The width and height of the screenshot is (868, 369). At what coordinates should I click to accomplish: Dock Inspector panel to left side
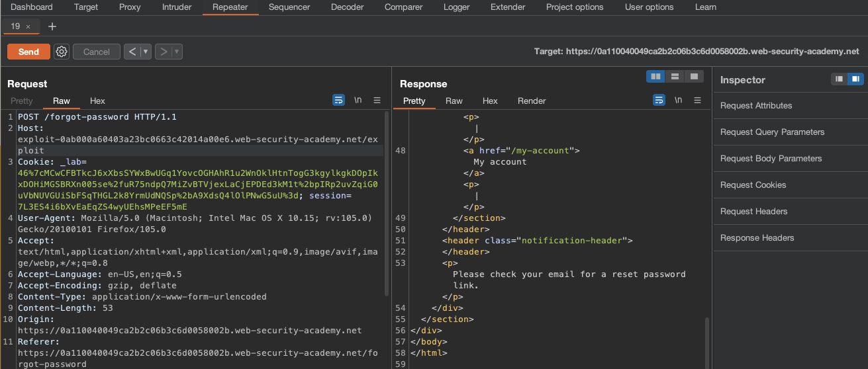tap(840, 79)
